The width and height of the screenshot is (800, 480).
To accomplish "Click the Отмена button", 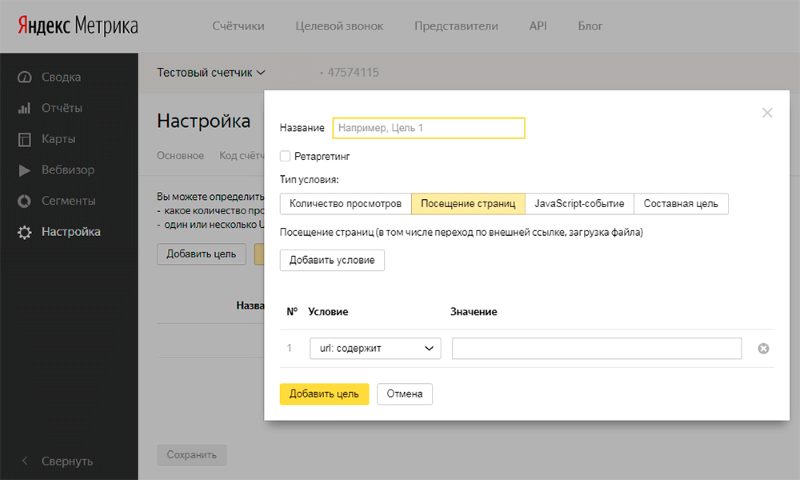I will 405,394.
